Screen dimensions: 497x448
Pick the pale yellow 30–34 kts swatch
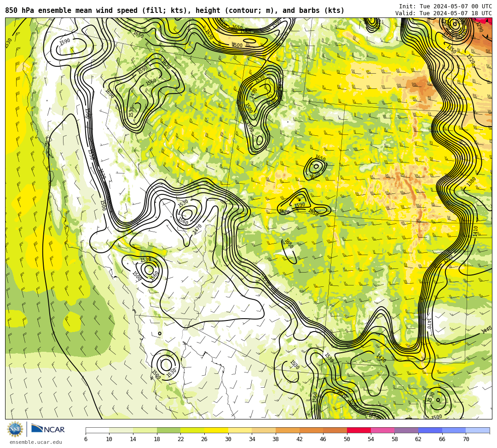coord(240,430)
